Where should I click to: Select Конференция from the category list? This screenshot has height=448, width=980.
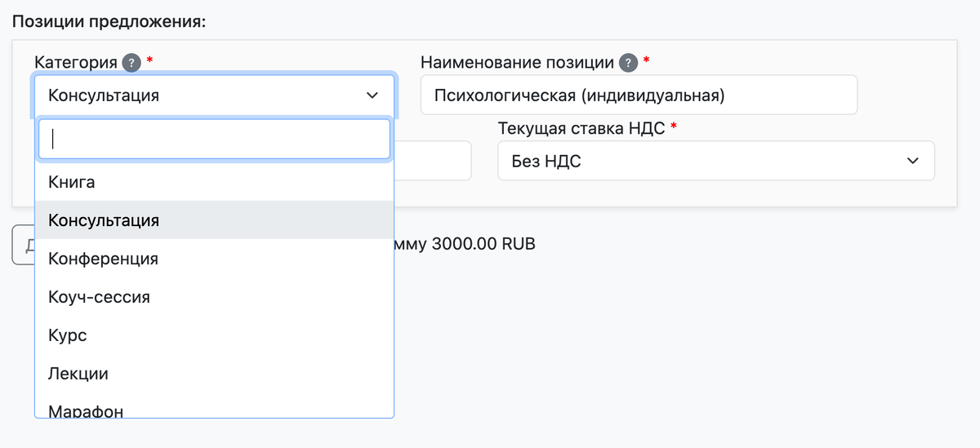coord(104,259)
